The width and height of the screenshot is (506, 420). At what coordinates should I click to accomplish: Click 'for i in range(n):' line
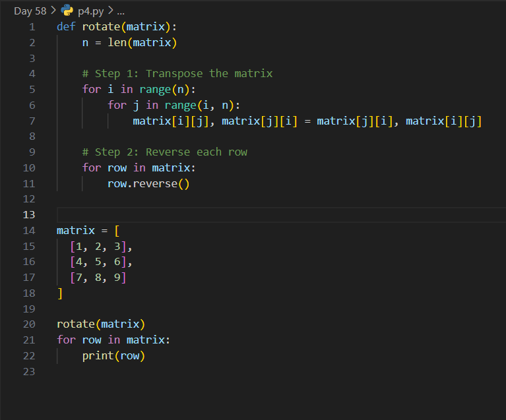[x=139, y=90]
